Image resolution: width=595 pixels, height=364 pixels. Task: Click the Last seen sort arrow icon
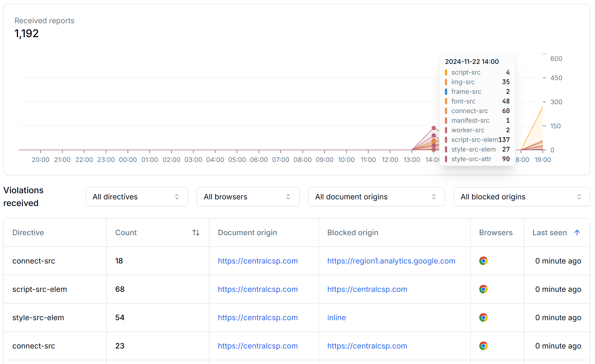pos(577,233)
